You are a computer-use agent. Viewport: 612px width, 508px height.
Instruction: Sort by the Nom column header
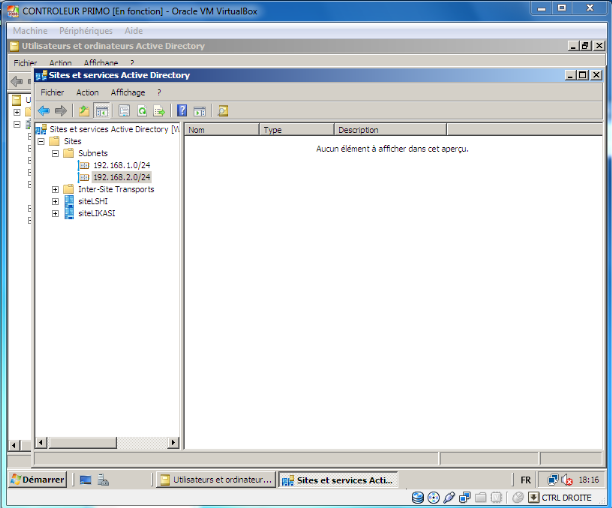[x=222, y=130]
